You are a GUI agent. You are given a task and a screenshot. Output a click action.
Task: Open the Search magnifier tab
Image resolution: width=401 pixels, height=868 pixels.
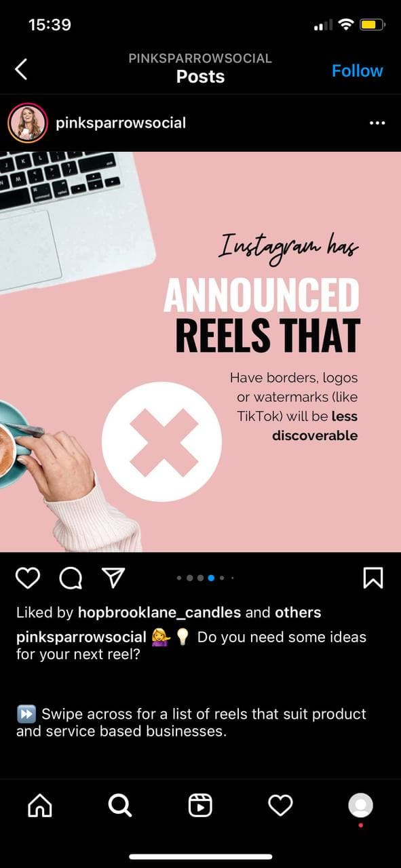120,805
